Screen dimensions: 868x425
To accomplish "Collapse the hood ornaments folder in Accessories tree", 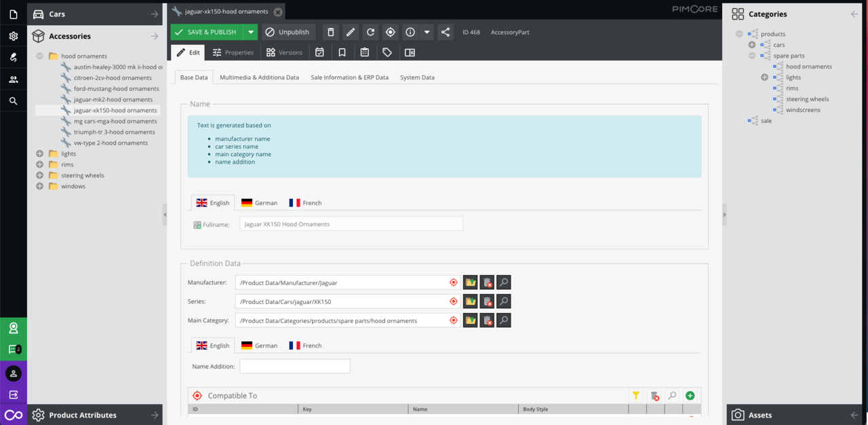I will (x=40, y=56).
